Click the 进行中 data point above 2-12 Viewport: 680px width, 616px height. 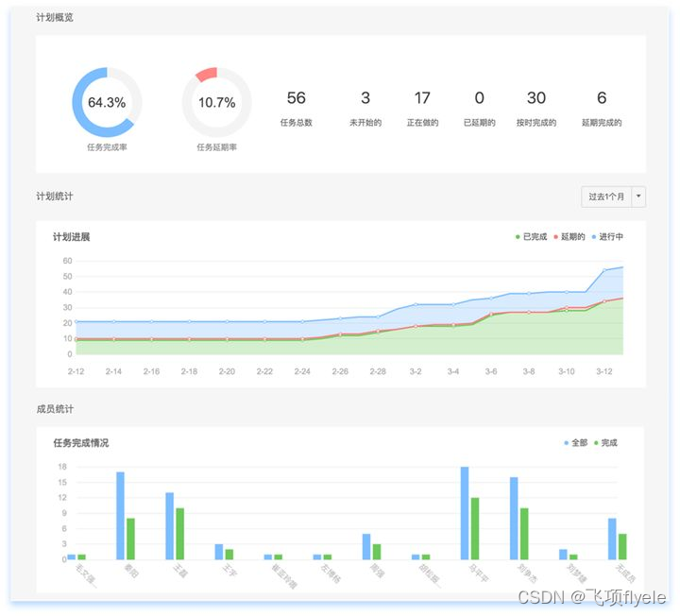point(76,322)
